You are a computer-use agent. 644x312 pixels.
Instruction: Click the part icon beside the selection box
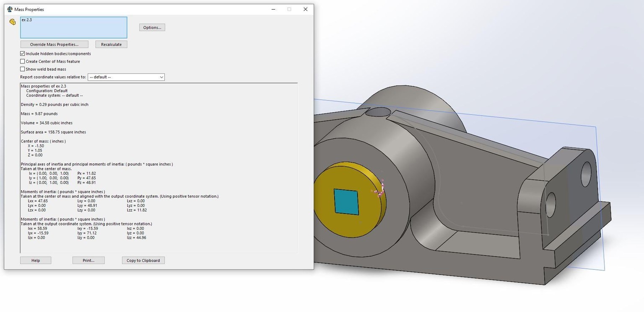(13, 22)
